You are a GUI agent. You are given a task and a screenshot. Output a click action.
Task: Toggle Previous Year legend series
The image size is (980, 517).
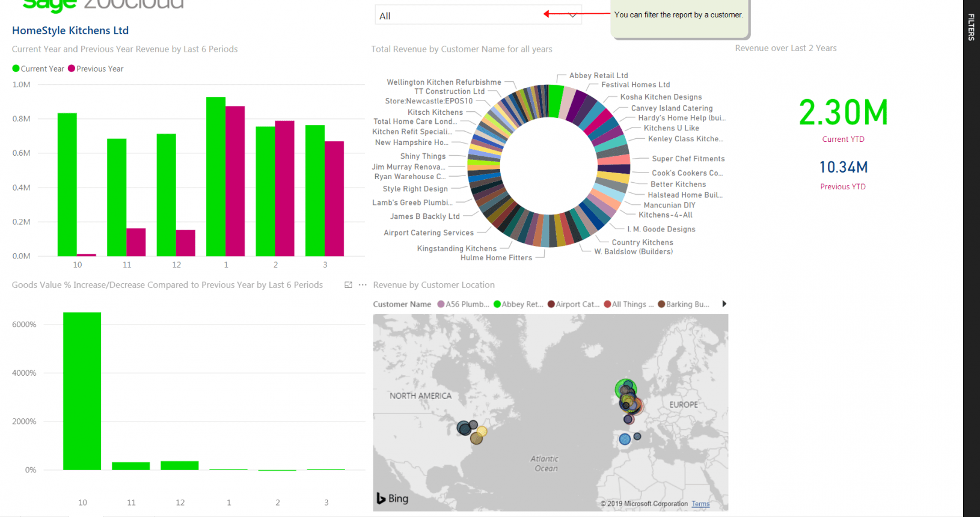[x=96, y=69]
